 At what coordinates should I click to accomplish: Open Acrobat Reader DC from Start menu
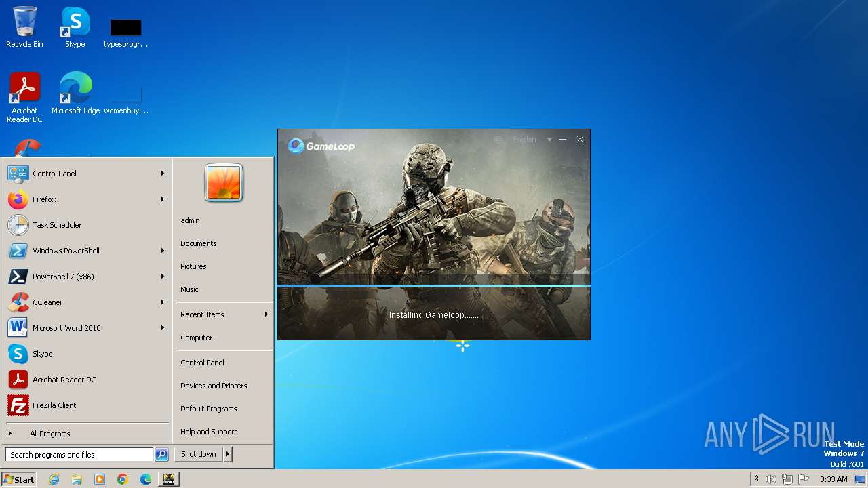pyautogui.click(x=86, y=380)
